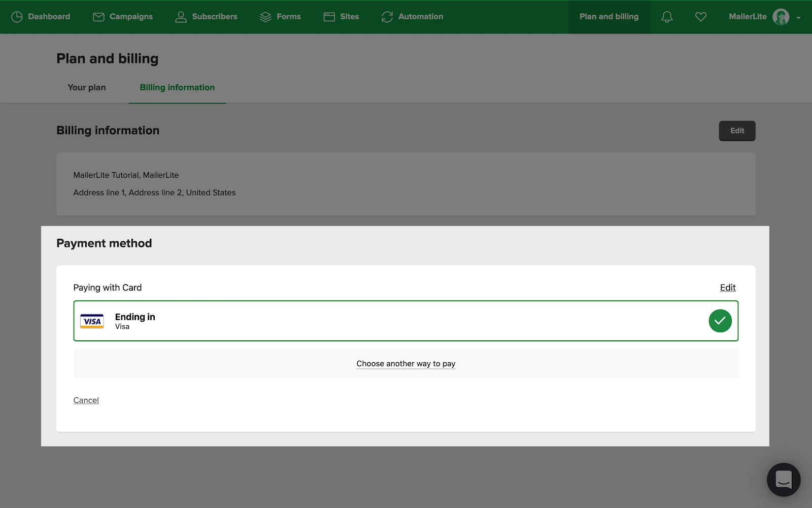Cancel the payment method changes
The width and height of the screenshot is (812, 508).
(x=86, y=400)
